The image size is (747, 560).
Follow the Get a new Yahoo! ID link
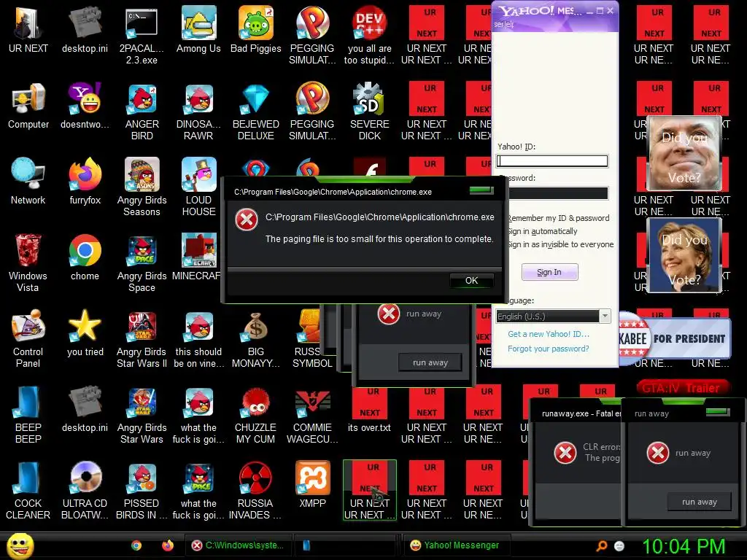(x=549, y=334)
